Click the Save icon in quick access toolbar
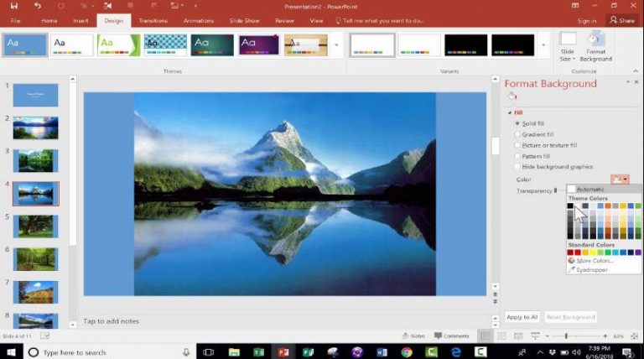644x359 pixels. point(14,6)
